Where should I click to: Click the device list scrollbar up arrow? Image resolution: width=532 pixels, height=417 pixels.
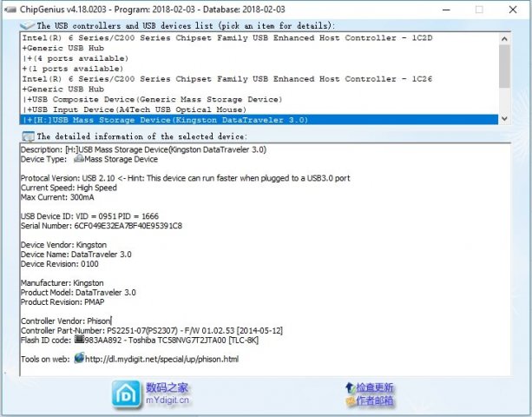[504, 39]
